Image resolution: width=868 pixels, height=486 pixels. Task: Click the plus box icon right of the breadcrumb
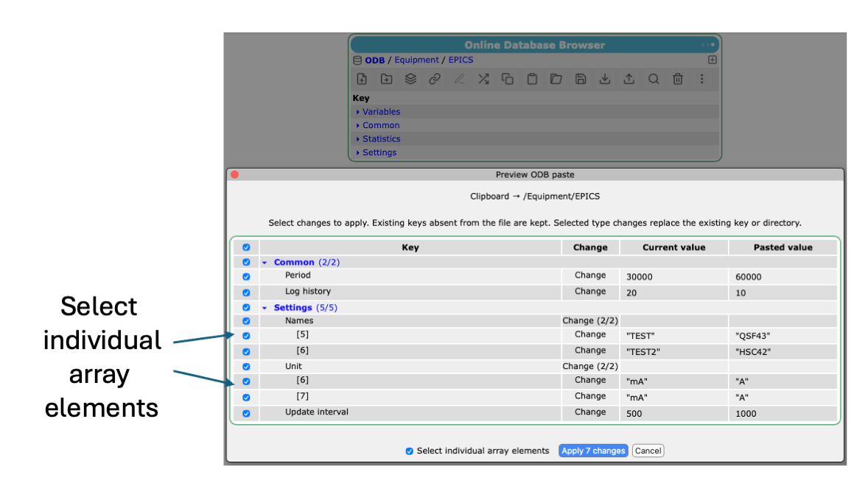coord(713,60)
